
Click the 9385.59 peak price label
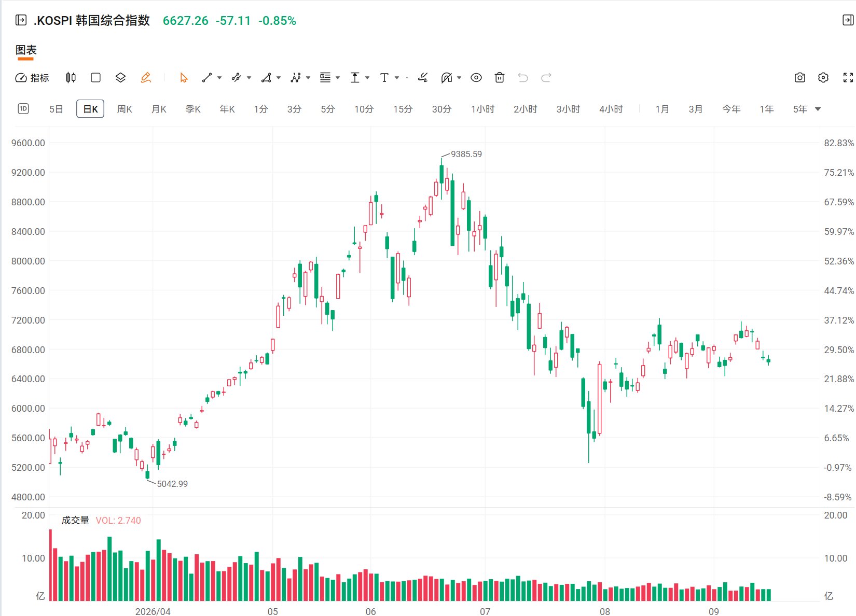point(466,154)
